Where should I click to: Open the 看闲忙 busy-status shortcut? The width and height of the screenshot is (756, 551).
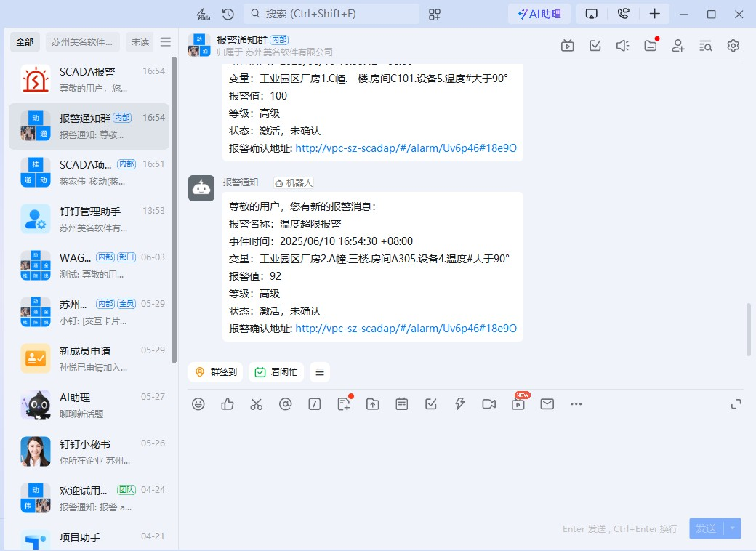[276, 372]
